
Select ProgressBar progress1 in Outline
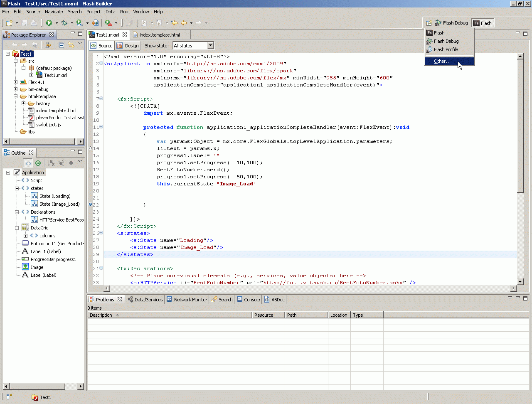53,259
